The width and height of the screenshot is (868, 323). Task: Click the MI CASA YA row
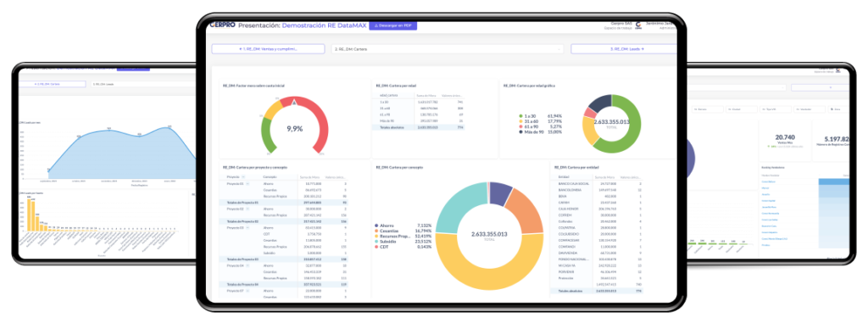597,265
